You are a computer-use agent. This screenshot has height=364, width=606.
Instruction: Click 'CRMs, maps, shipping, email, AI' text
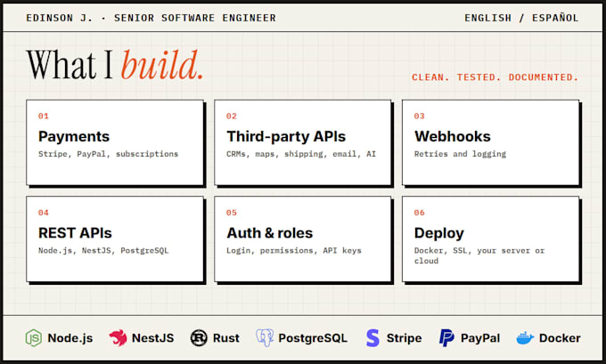tap(301, 154)
